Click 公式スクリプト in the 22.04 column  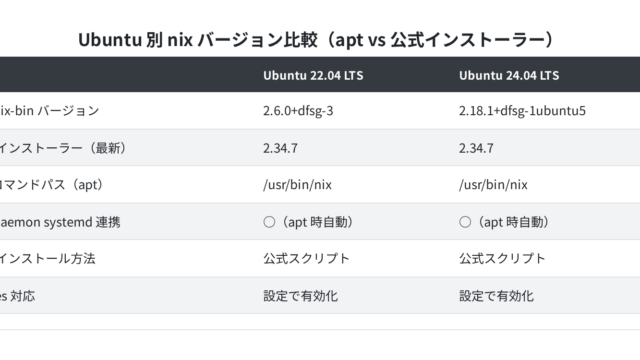[306, 259]
